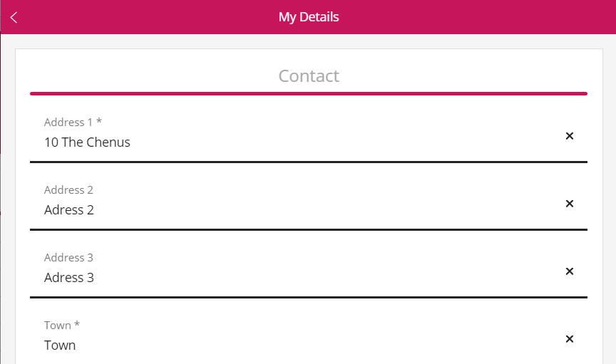Clear the Address 2 field
The height and width of the screenshot is (364, 616).
[569, 204]
